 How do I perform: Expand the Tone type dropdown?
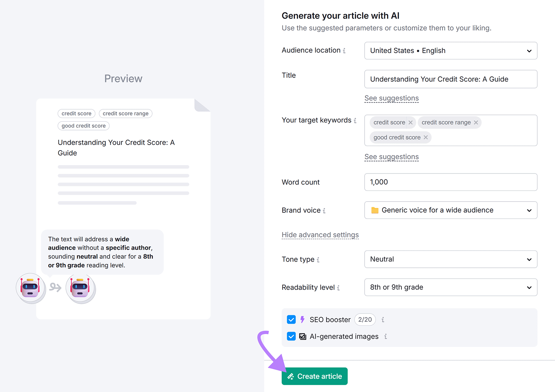tap(450, 259)
